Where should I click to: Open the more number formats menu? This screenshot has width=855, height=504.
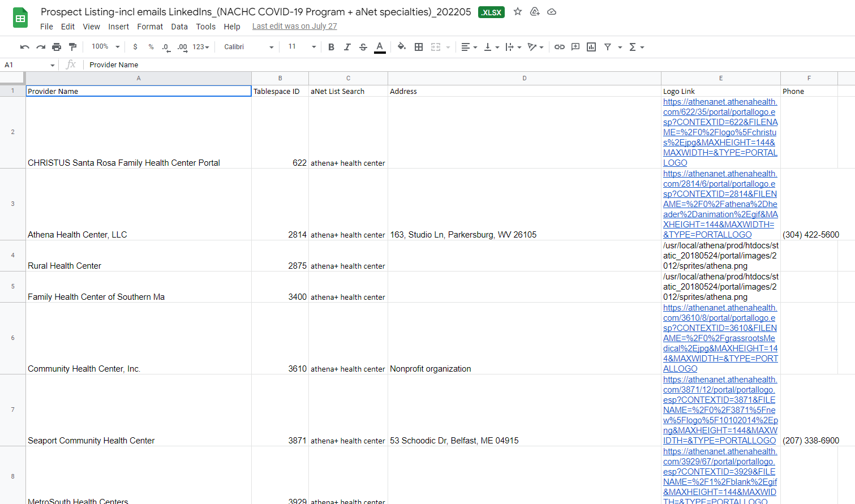201,47
